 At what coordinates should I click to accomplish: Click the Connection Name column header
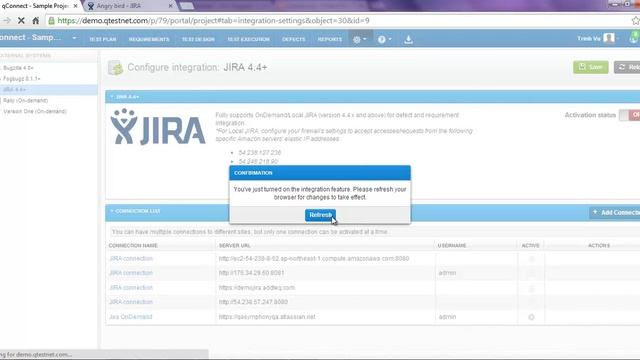click(x=133, y=245)
